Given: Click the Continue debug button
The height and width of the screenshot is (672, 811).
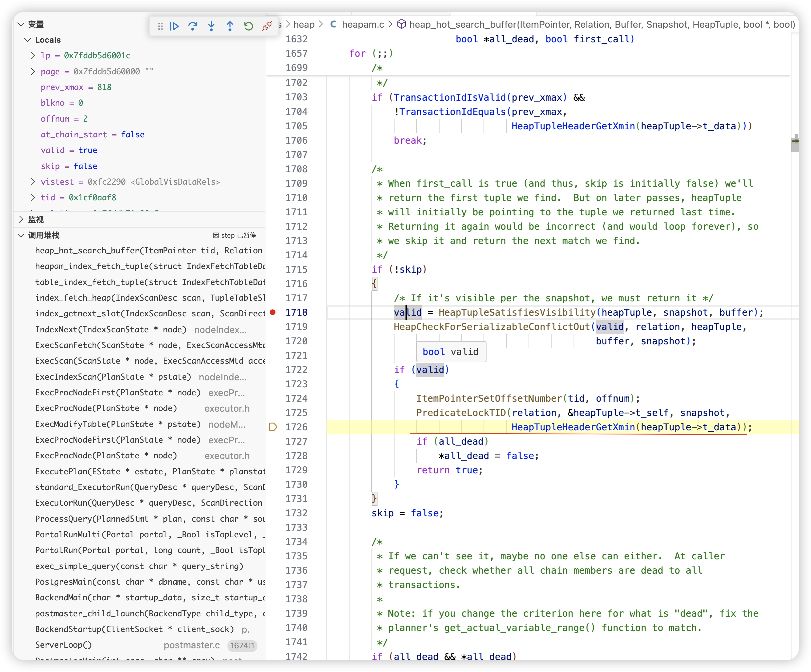Looking at the screenshot, I should [174, 26].
